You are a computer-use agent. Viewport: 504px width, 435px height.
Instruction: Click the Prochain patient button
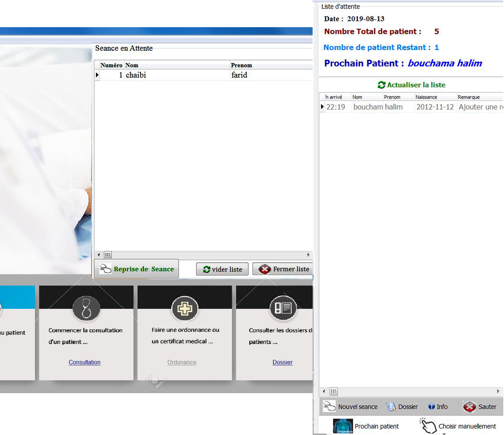366,426
